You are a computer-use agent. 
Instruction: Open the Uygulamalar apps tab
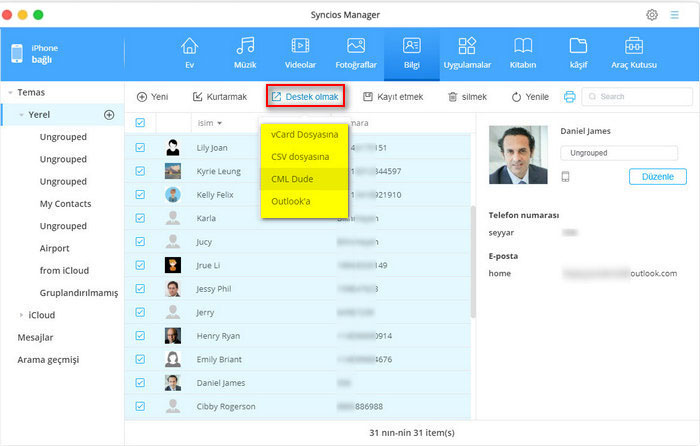467,54
